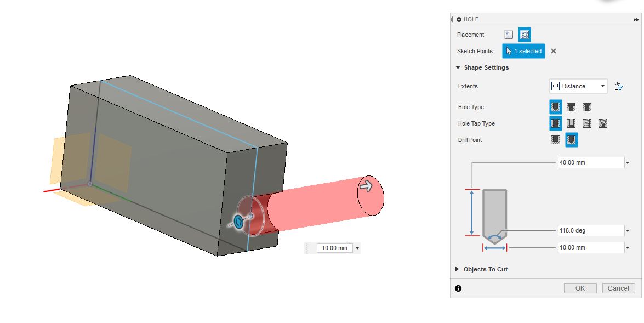644x323 pixels.
Task: Confirm the hole with OK
Action: 580,288
